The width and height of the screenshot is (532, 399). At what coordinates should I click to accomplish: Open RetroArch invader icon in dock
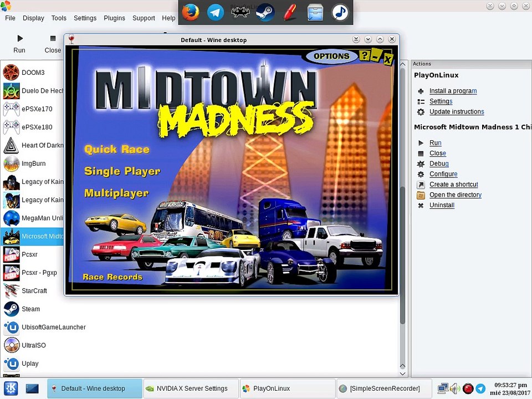pyautogui.click(x=240, y=12)
